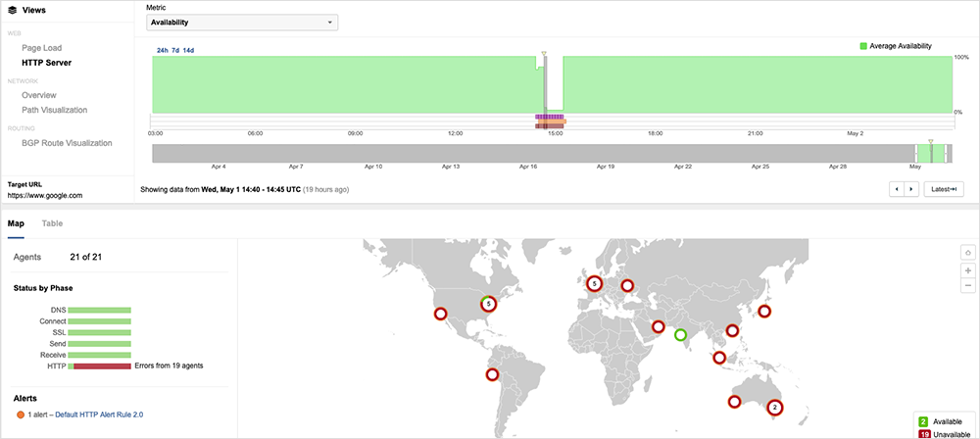Click the green available agent marker in India
980x439 pixels.
coord(680,335)
